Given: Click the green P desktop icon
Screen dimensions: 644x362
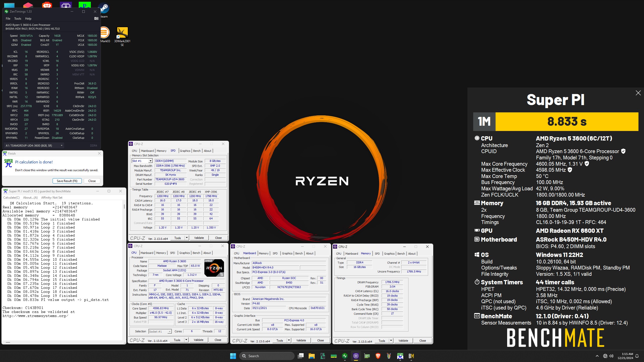Looking at the screenshot, I should pos(84,5).
